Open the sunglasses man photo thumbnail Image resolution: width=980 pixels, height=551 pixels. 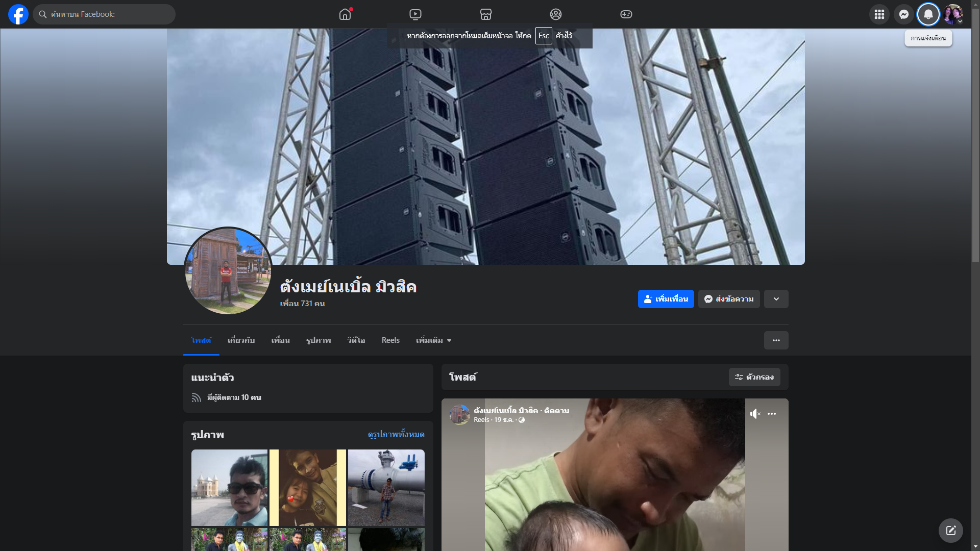229,487
